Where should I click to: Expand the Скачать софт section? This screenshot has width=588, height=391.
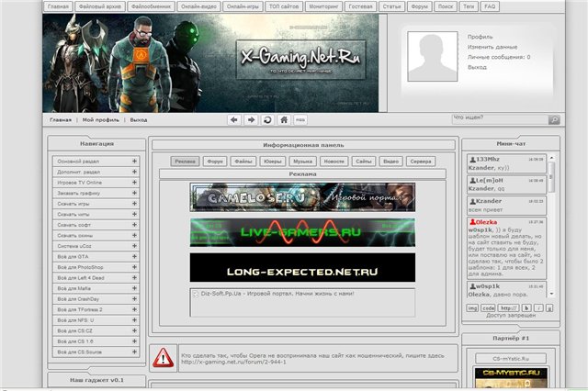134,225
